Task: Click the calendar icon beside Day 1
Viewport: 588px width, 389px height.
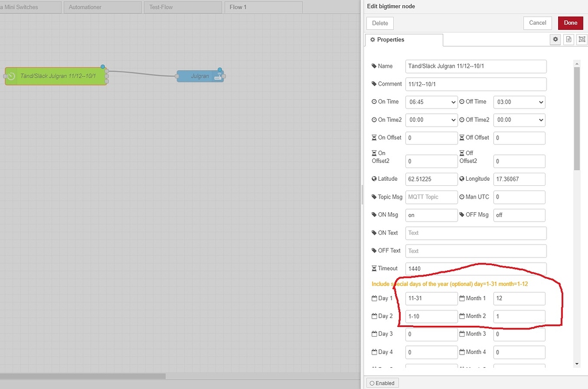Action: pos(374,298)
